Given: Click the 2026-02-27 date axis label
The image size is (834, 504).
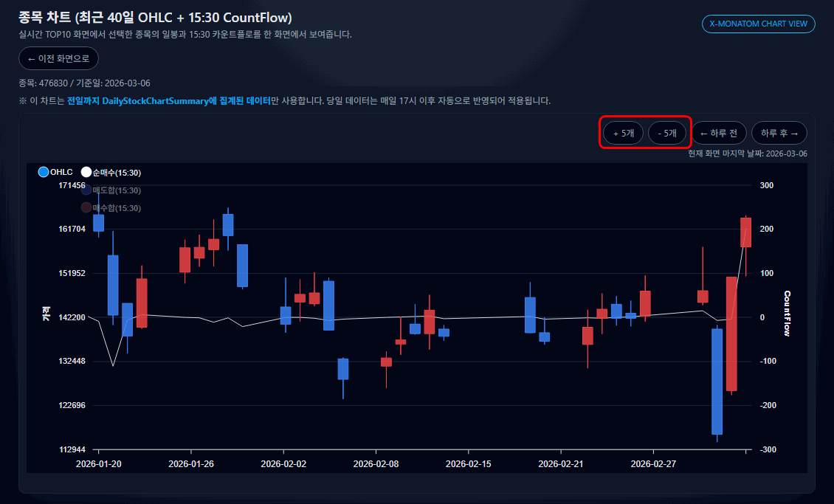Looking at the screenshot, I should tap(653, 464).
